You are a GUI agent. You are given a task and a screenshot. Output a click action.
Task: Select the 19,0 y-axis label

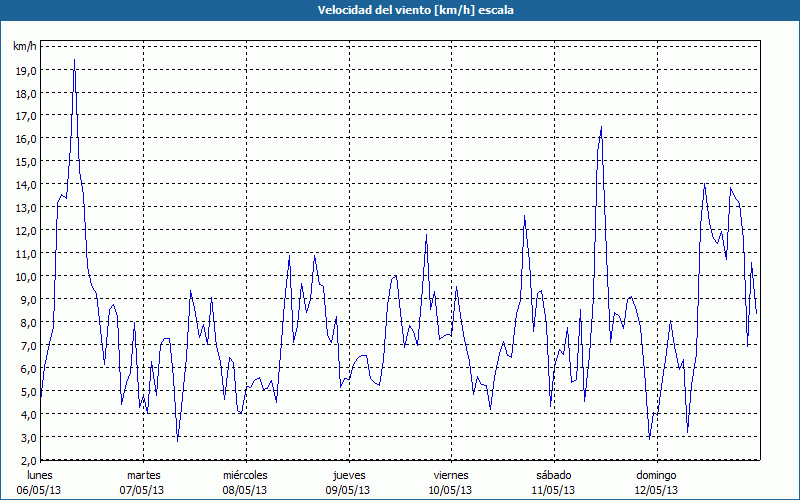click(26, 70)
